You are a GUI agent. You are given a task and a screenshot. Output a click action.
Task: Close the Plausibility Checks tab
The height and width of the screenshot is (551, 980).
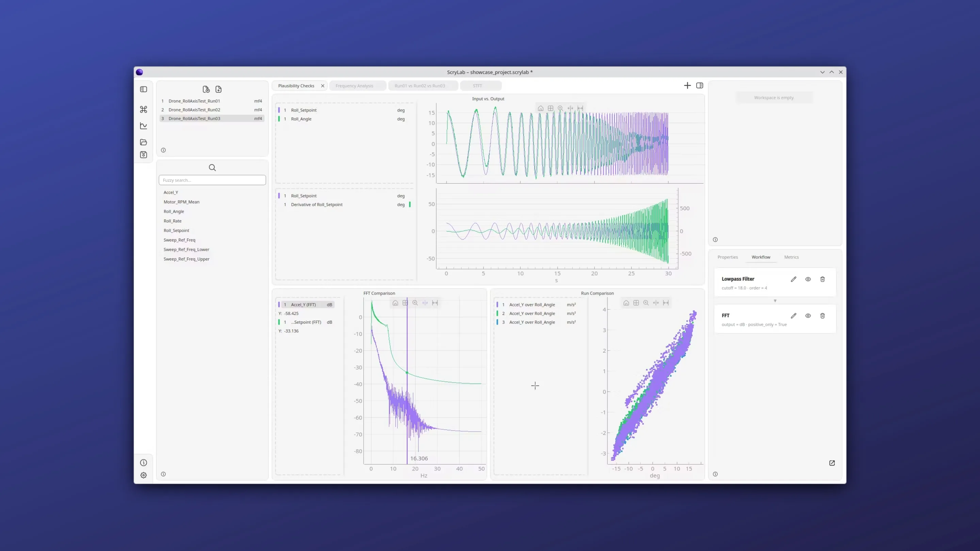click(323, 86)
